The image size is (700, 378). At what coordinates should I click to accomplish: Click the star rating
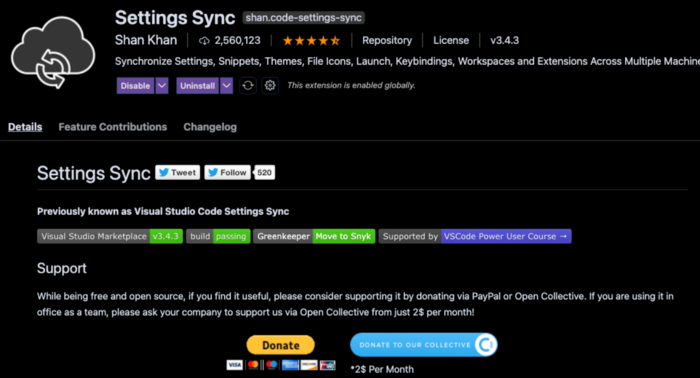click(x=311, y=41)
